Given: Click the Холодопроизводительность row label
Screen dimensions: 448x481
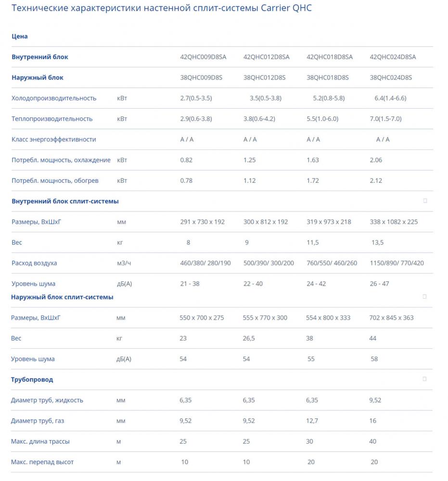Looking at the screenshot, I should 54,98.
